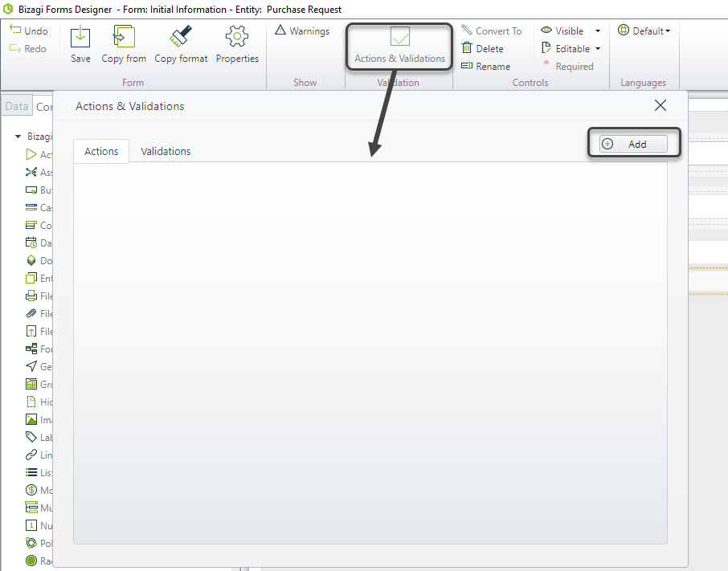The image size is (728, 571).
Task: Open Actions & Validations in the ribbon
Action: [399, 46]
